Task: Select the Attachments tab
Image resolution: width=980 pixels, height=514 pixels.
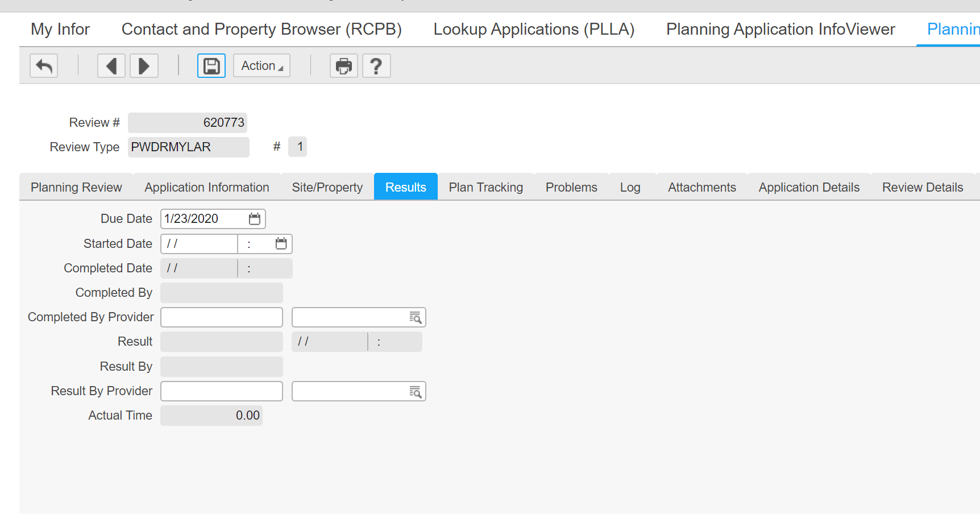Action: [x=702, y=187]
